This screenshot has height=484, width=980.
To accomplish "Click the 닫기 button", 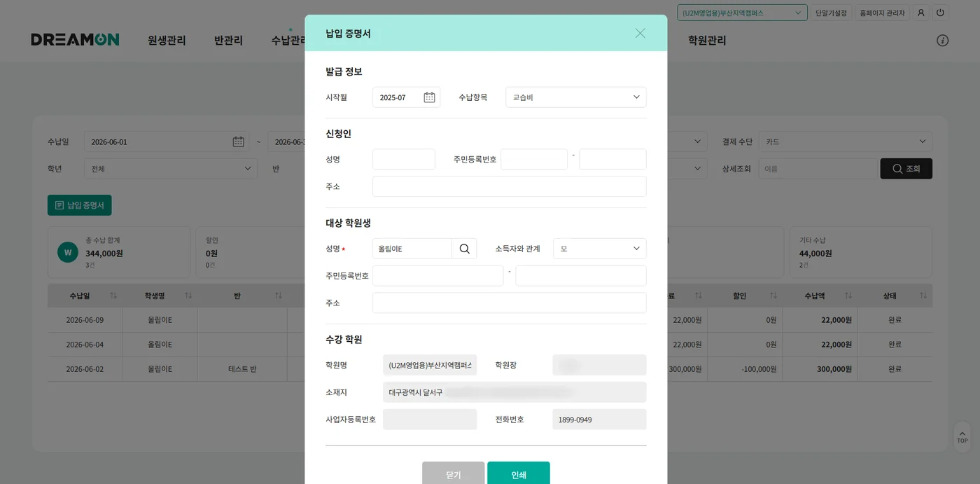I will (454, 473).
